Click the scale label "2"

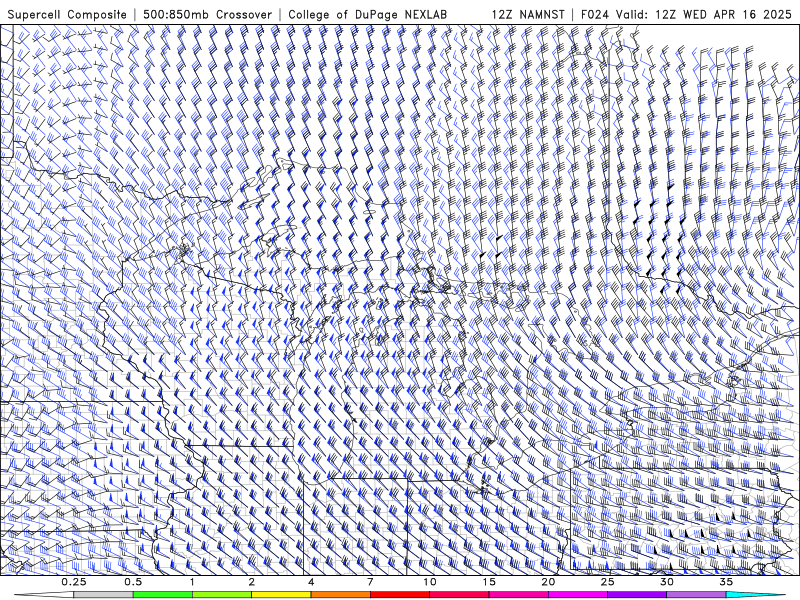tap(252, 582)
